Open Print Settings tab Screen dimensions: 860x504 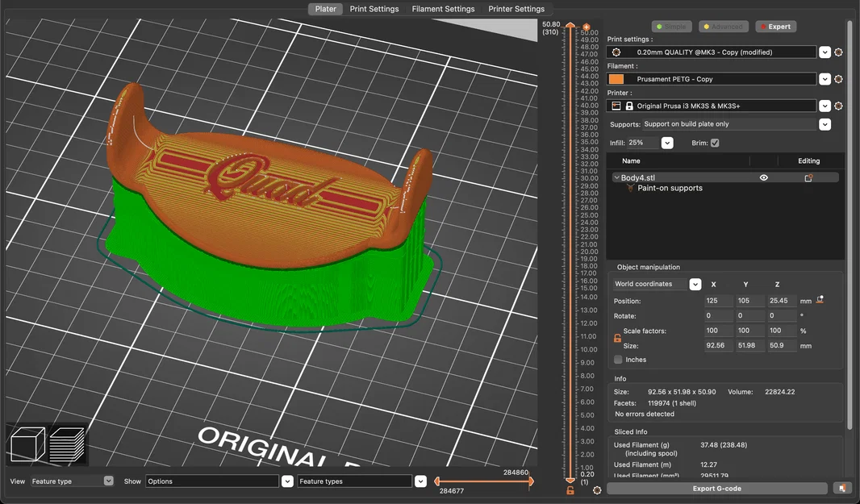[x=374, y=9]
